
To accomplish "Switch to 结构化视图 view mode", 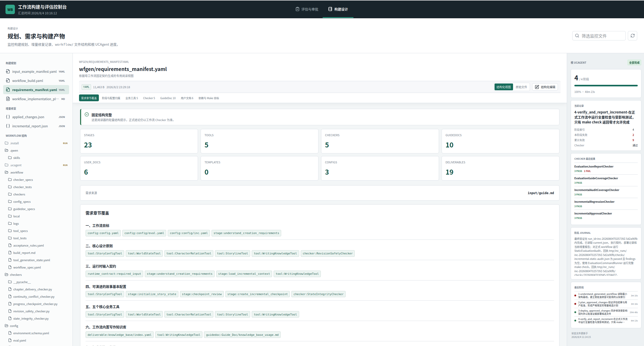I will [503, 87].
